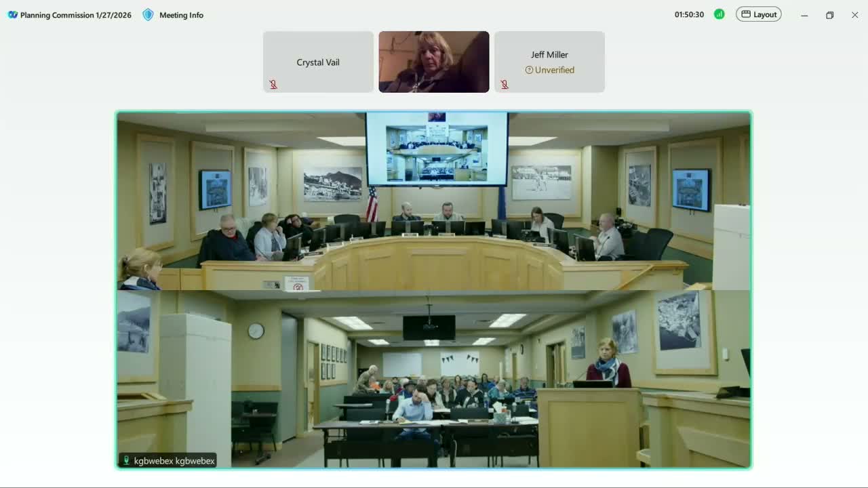Minimize the Webex meeting window
The width and height of the screenshot is (868, 488).
click(804, 15)
